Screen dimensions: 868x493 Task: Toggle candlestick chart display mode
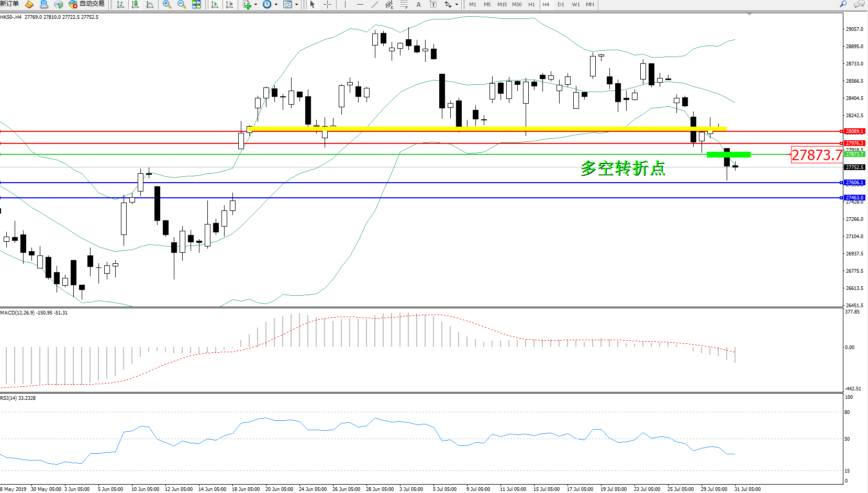(135, 5)
